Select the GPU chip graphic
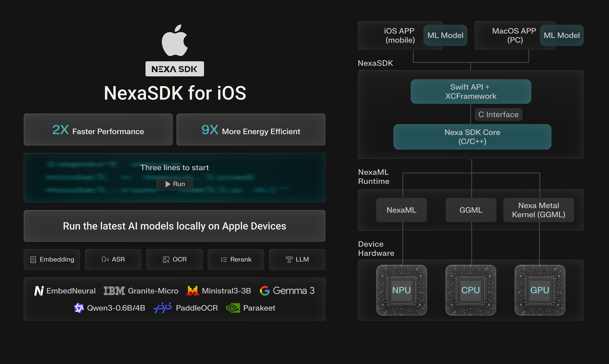 coord(540,290)
